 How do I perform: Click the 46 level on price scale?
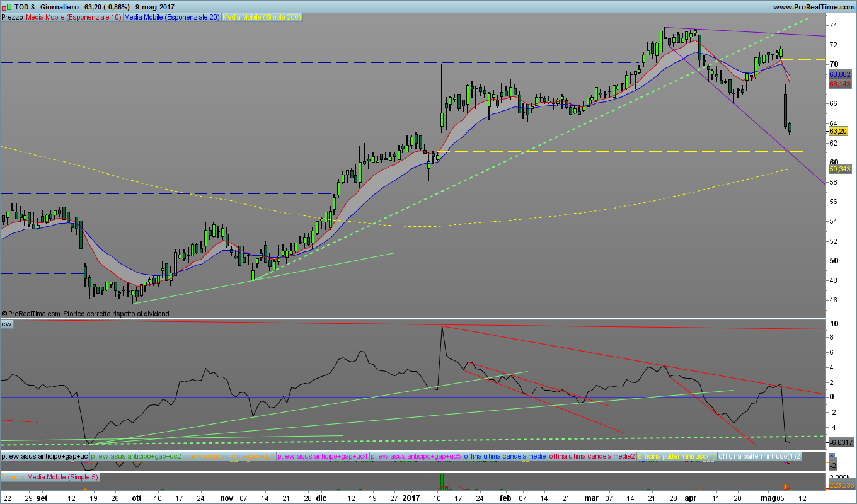pyautogui.click(x=833, y=300)
